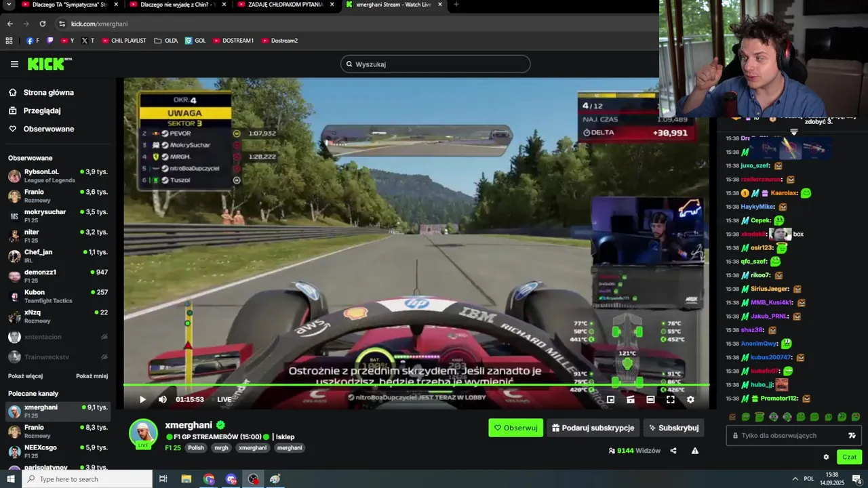The width and height of the screenshot is (868, 488).
Task: Open the OLD bookmarks folder
Action: [x=166, y=41]
